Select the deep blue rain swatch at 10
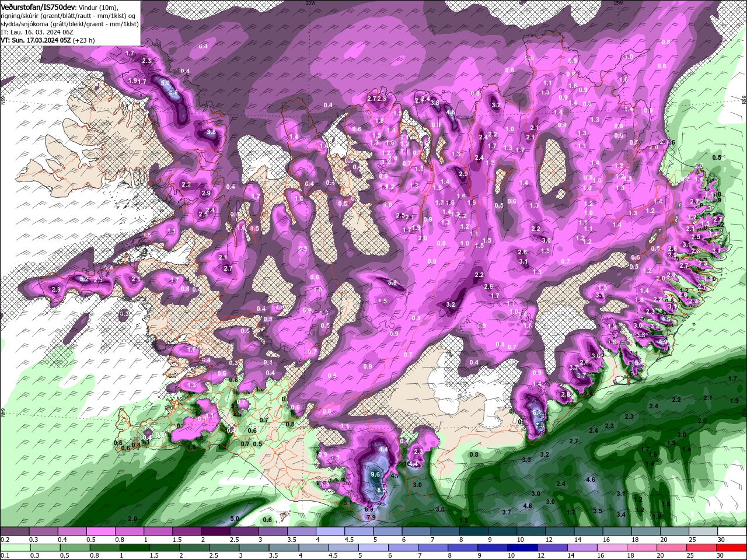The height and width of the screenshot is (560, 747). click(x=523, y=547)
